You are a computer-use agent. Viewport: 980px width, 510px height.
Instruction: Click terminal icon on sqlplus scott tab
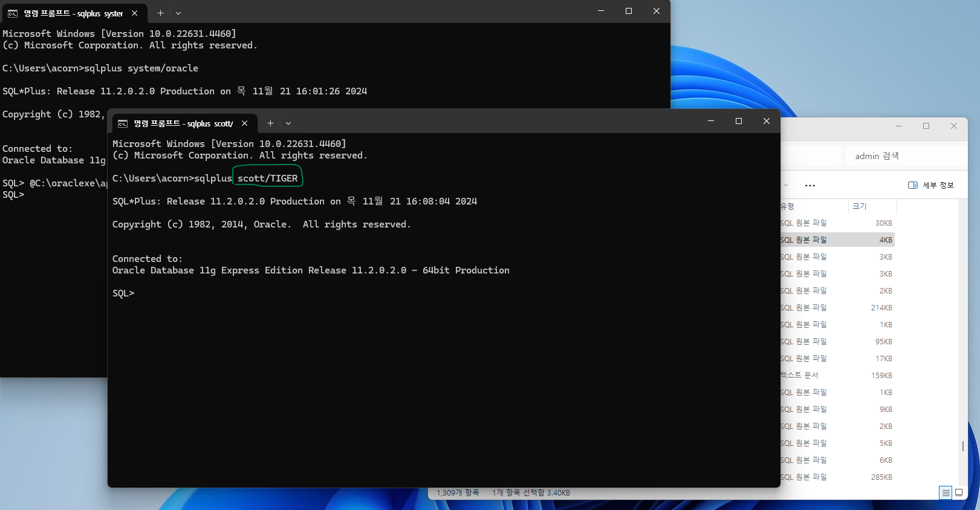pyautogui.click(x=123, y=123)
